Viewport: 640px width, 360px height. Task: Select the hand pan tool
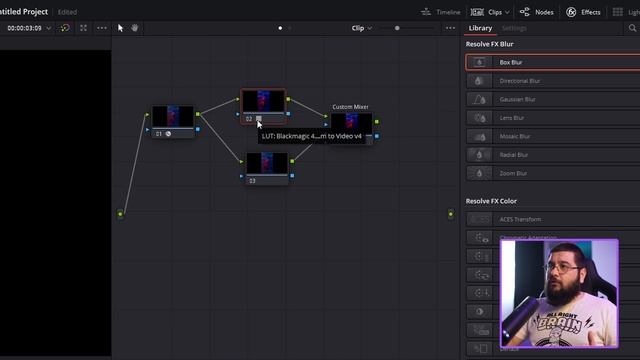[135, 28]
